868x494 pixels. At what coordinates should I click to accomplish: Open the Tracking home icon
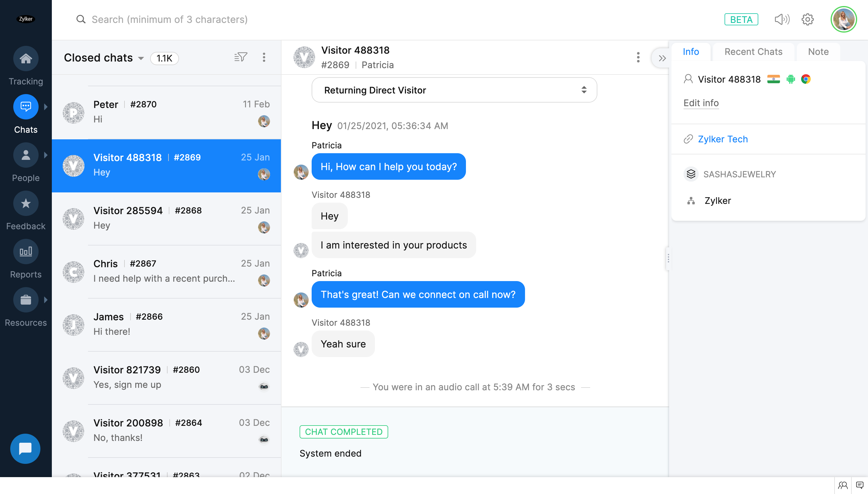tap(26, 59)
